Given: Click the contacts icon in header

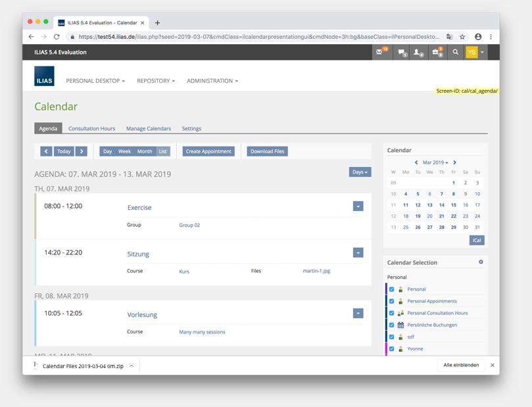Looking at the screenshot, I should 418,52.
